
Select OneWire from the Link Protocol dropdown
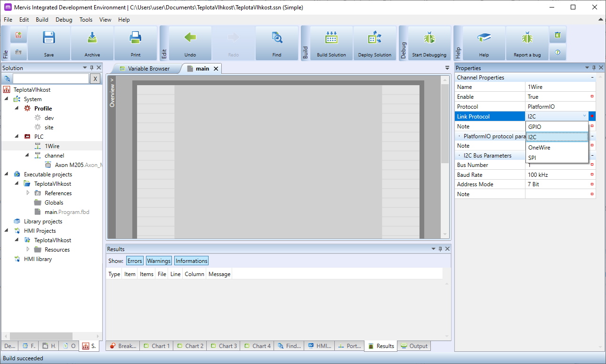[x=539, y=148]
